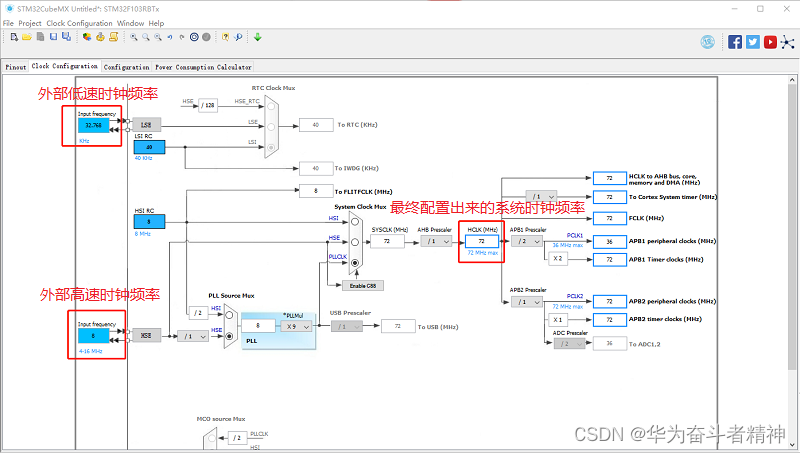Viewport: 800px width, 453px height.
Task: Click the LSE block button
Action: [146, 124]
